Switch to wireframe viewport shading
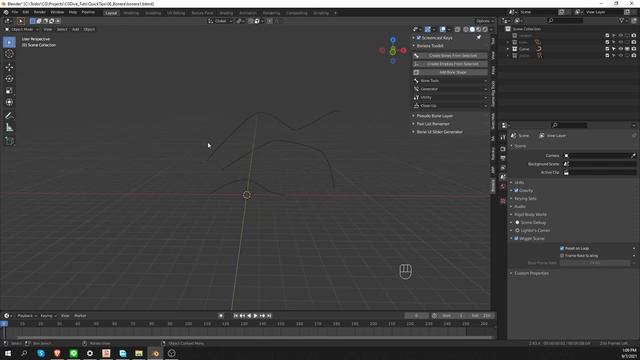 tap(466, 29)
